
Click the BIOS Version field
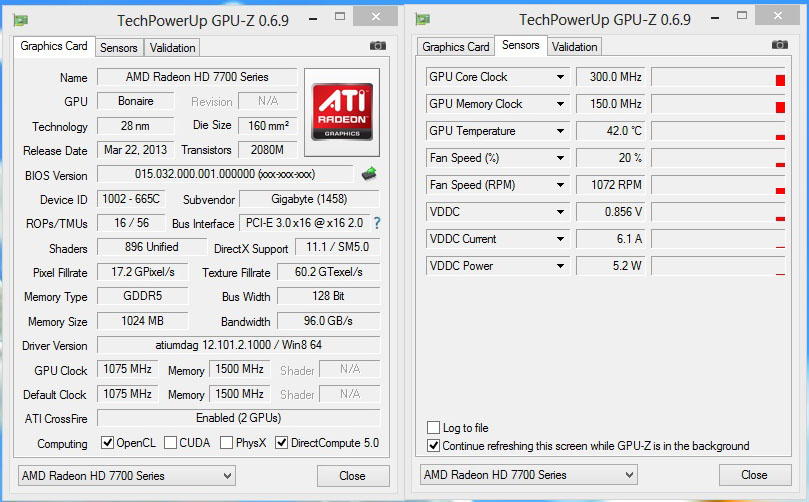tap(225, 174)
